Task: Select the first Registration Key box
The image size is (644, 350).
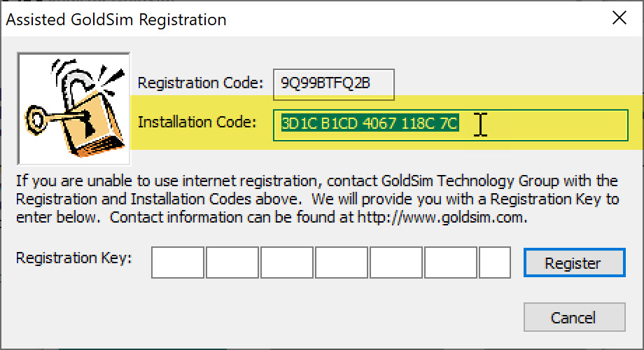Action: coord(178,262)
